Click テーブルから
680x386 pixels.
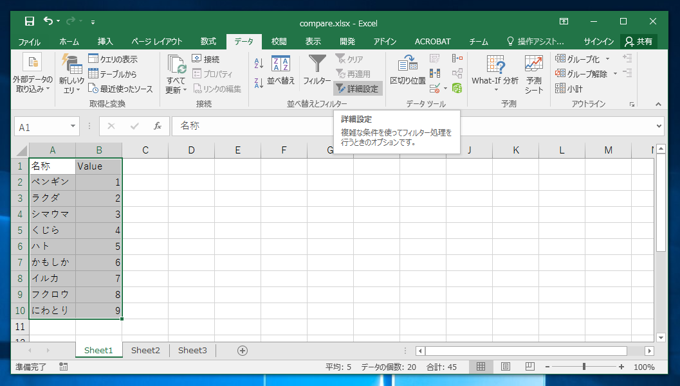tap(113, 74)
